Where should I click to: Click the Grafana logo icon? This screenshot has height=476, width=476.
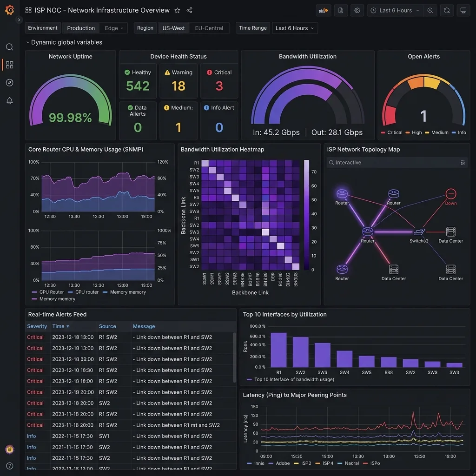pos(9,10)
